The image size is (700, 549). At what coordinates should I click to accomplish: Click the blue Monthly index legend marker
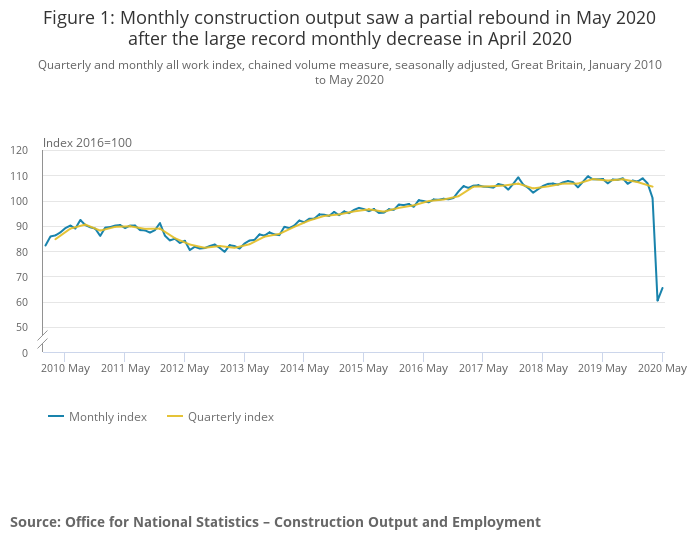click(x=56, y=417)
